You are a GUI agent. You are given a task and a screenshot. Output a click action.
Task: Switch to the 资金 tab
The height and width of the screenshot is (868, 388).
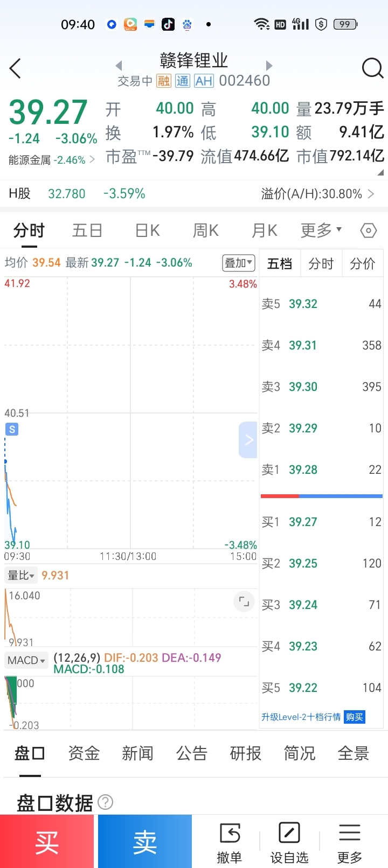pos(84,753)
